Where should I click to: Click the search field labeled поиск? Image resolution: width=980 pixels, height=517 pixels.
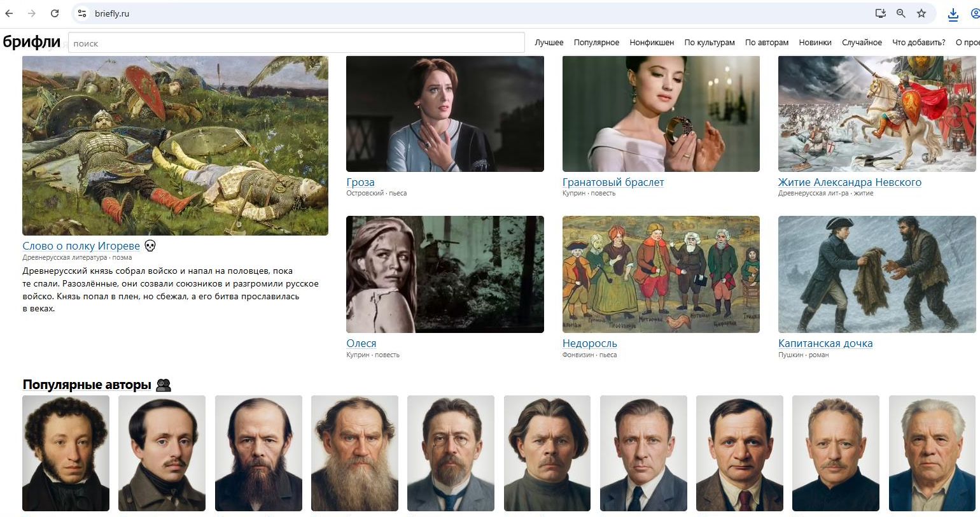coord(296,43)
